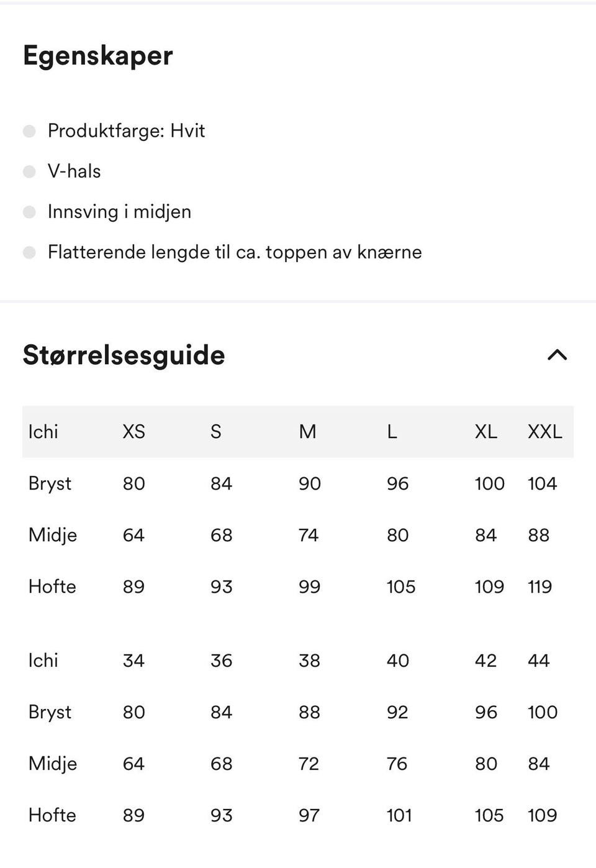Select the Produktfarge: Hvit bullet item
The image size is (596, 868).
tap(126, 130)
